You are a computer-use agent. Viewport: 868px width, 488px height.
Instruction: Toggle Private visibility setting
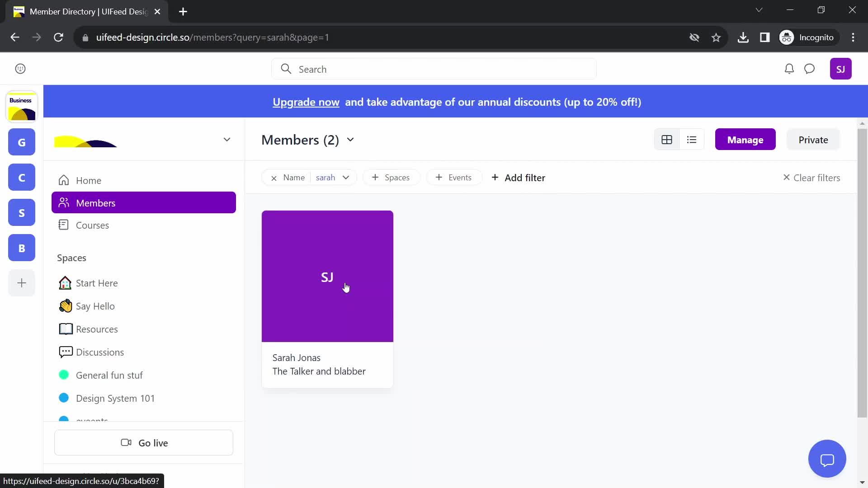tap(814, 140)
